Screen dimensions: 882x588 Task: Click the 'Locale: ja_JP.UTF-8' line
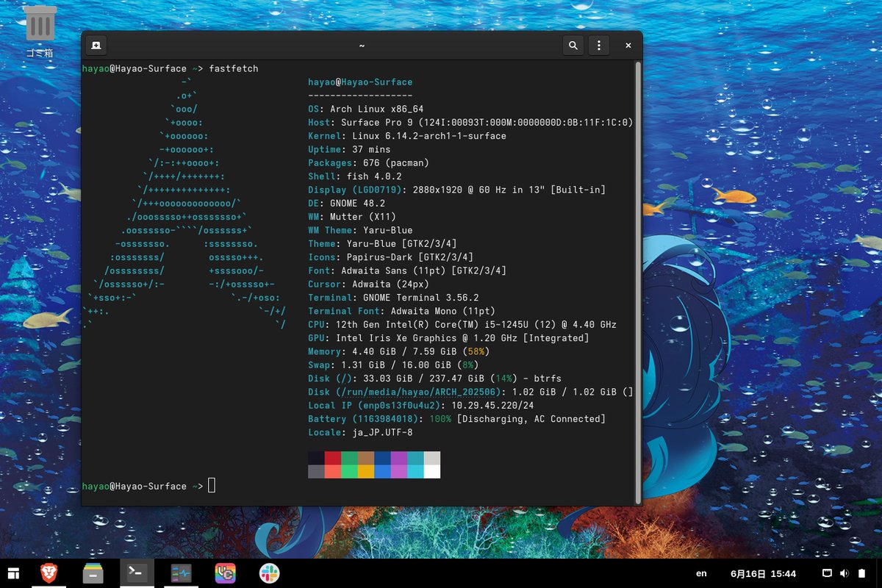[x=360, y=432]
